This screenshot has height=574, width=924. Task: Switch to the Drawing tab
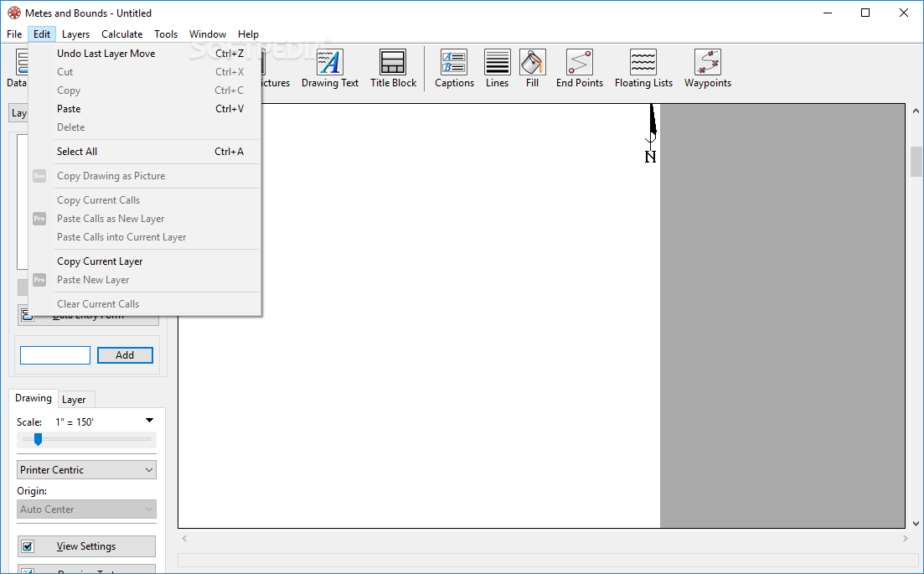point(34,398)
